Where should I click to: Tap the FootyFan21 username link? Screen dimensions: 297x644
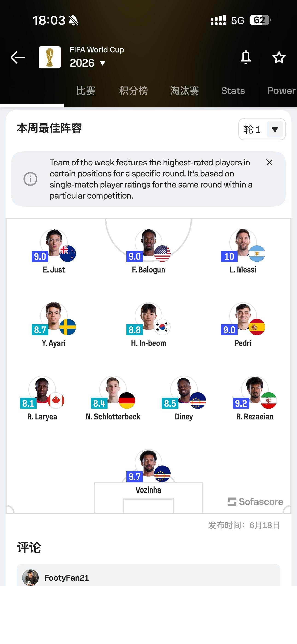click(67, 578)
